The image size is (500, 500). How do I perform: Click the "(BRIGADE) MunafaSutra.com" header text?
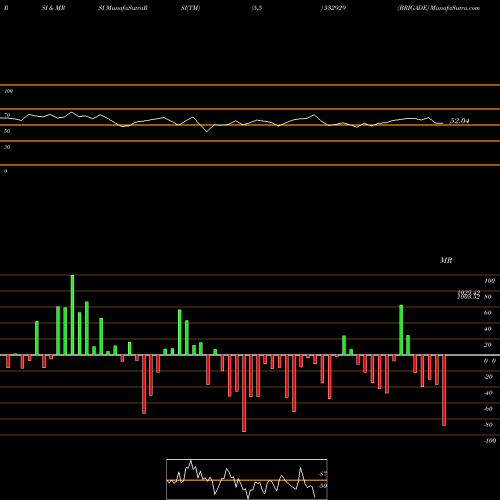click(439, 8)
